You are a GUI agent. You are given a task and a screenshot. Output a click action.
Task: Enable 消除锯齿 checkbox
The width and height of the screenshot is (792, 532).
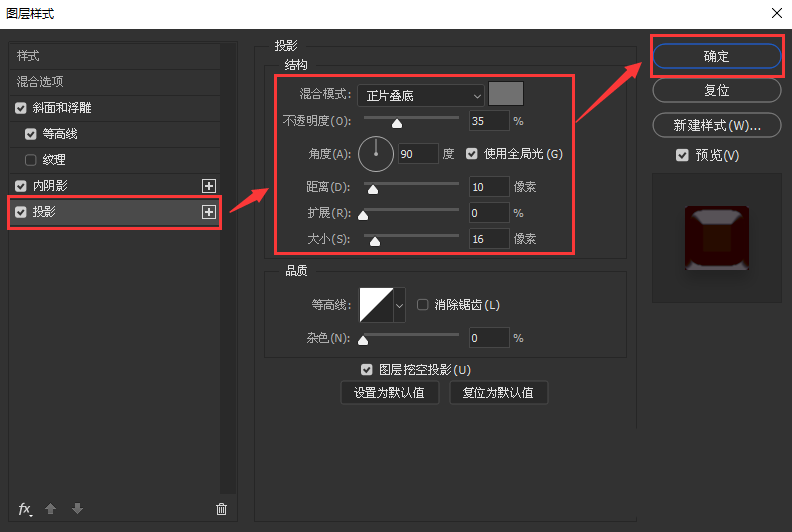click(x=422, y=305)
